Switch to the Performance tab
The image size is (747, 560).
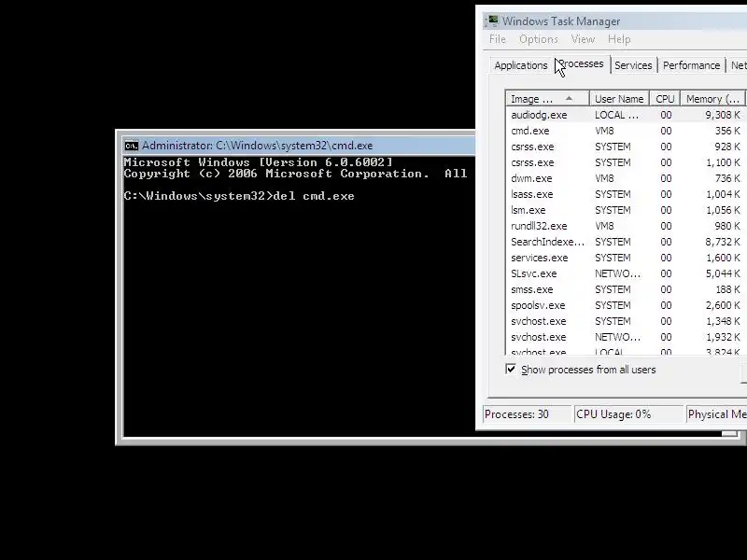click(691, 65)
